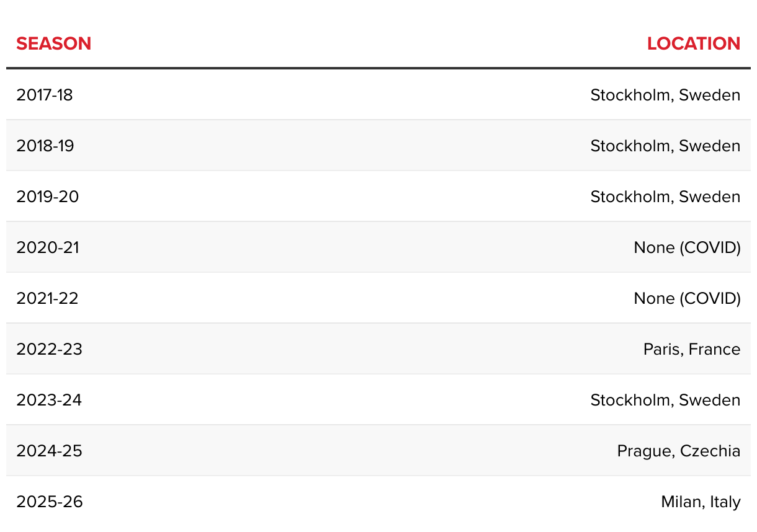
Task: Select the 2023-24 season cell
Action: [x=49, y=400]
